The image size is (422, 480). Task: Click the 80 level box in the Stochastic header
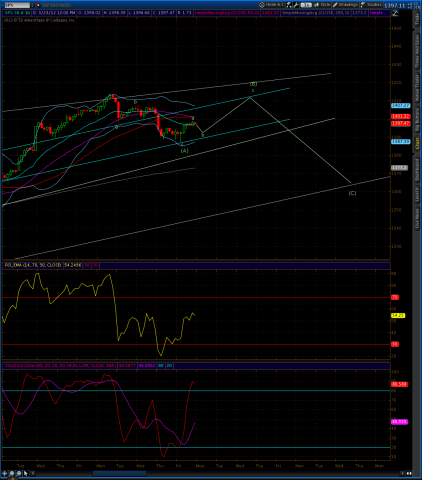[161, 366]
